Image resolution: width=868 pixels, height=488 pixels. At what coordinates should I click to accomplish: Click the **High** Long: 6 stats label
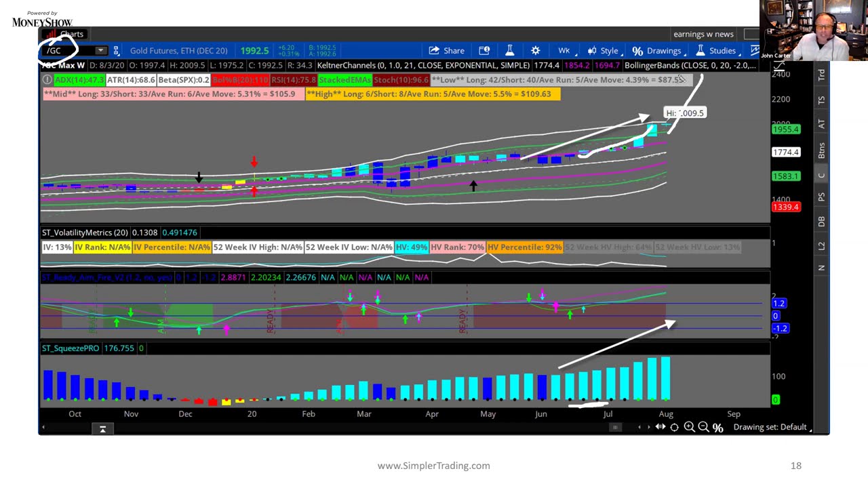click(x=433, y=94)
